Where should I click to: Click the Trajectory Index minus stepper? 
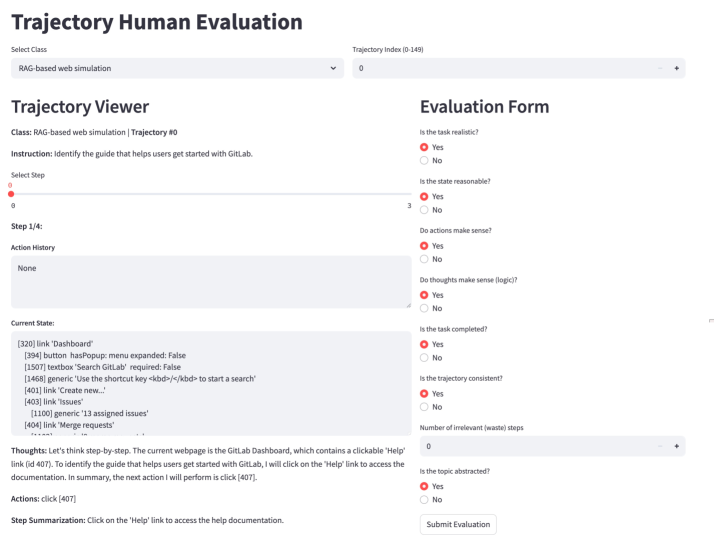(660, 68)
